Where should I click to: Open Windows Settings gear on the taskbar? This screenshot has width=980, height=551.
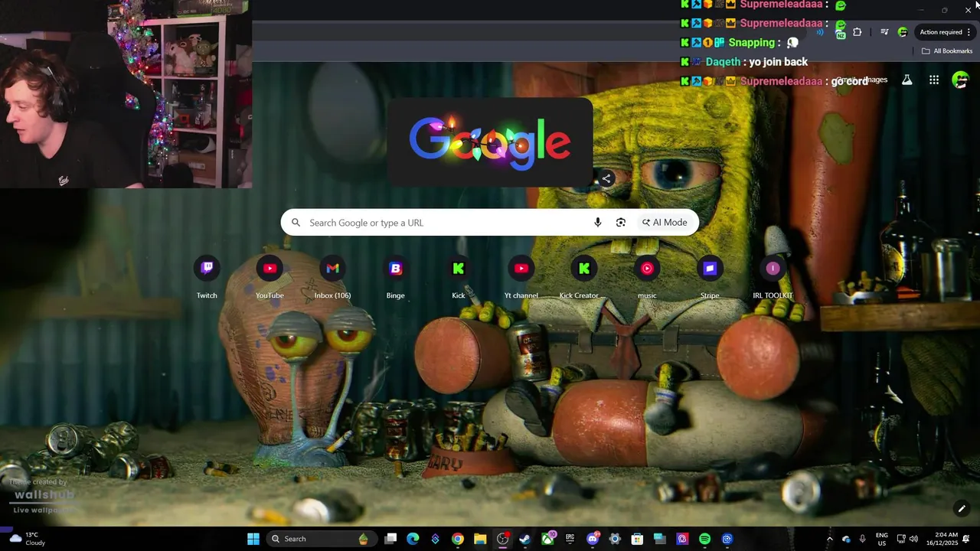(x=615, y=539)
